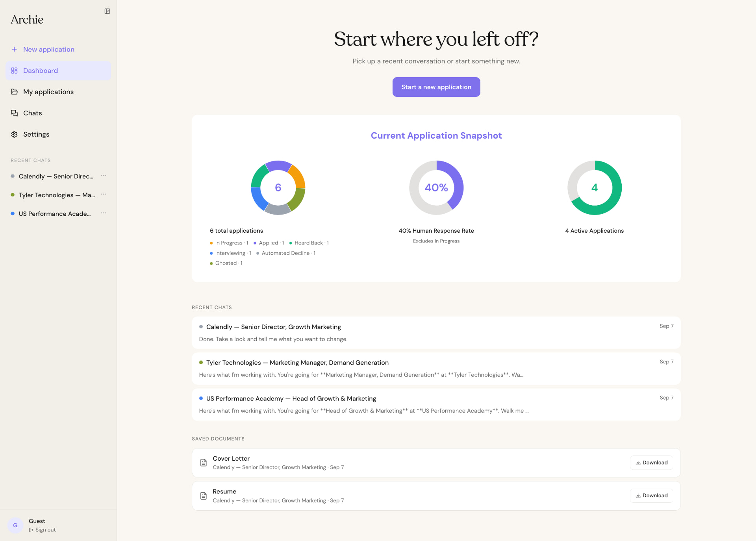Download the Cover Letter document
The image size is (756, 541).
tap(652, 463)
